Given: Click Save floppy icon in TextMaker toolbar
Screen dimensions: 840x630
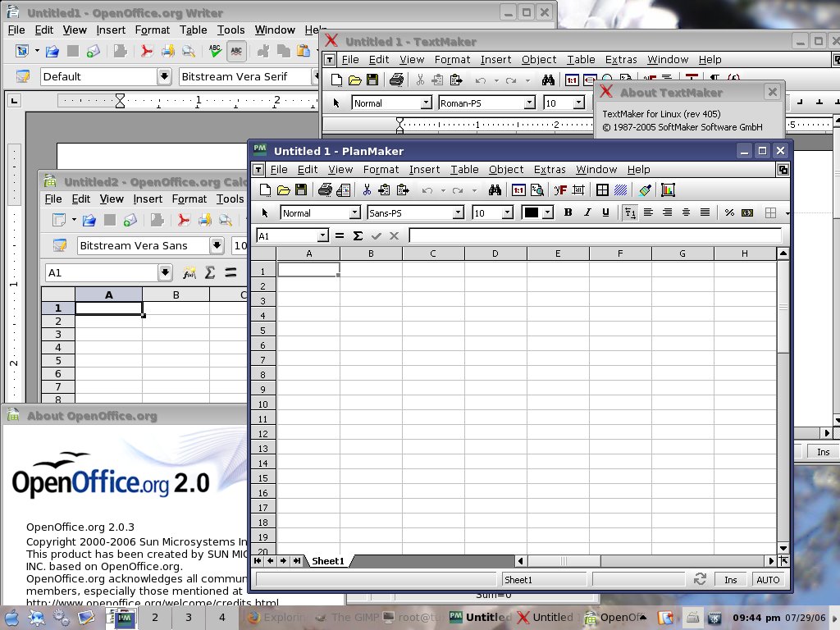Looking at the screenshot, I should tap(372, 80).
